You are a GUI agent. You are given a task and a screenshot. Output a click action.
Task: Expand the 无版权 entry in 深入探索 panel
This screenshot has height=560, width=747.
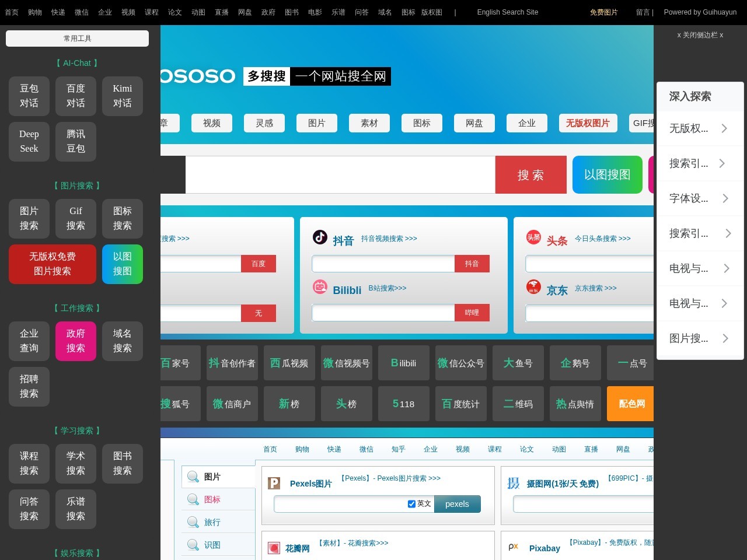click(x=700, y=128)
